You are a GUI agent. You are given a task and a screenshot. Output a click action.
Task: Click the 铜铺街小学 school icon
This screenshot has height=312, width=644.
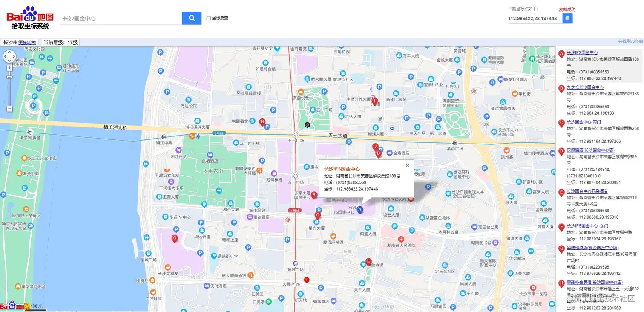(x=213, y=256)
